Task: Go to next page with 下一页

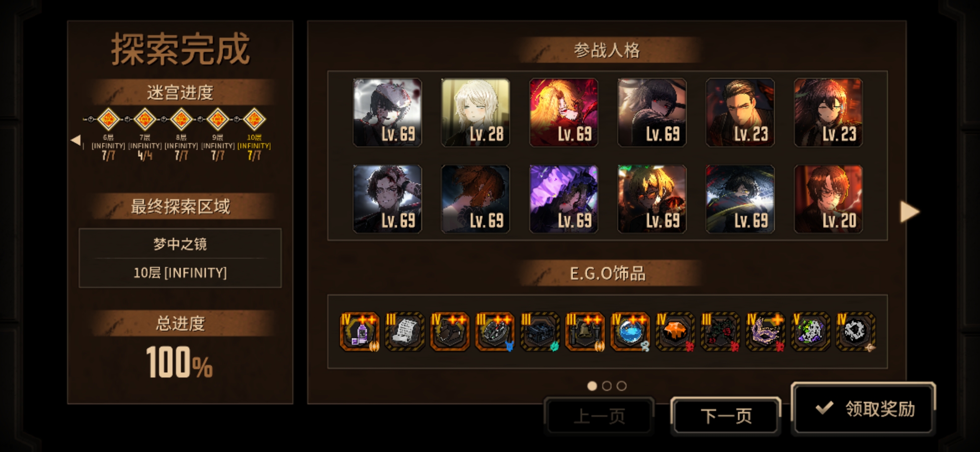Action: click(x=726, y=416)
